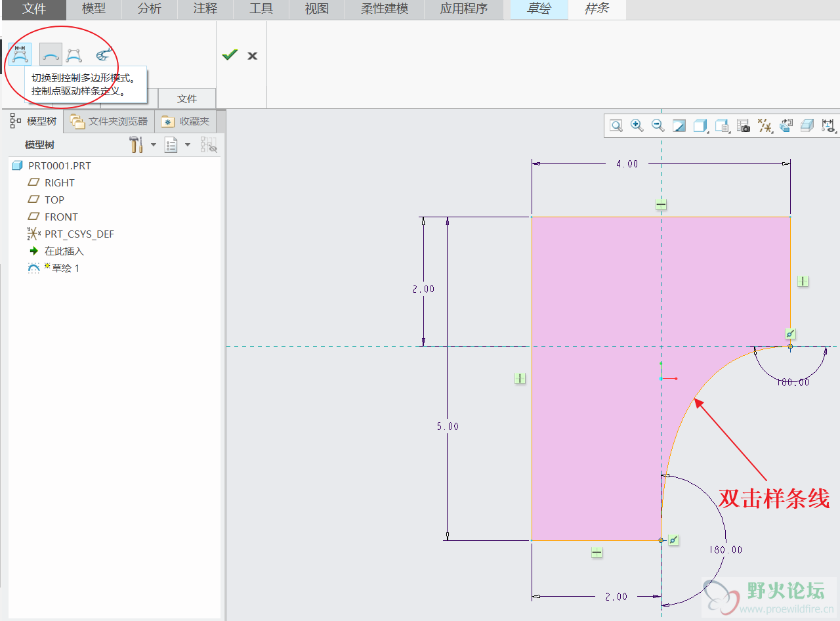Image resolution: width=840 pixels, height=621 pixels.
Task: Switch to the 模型 ribbon tab
Action: click(x=94, y=9)
